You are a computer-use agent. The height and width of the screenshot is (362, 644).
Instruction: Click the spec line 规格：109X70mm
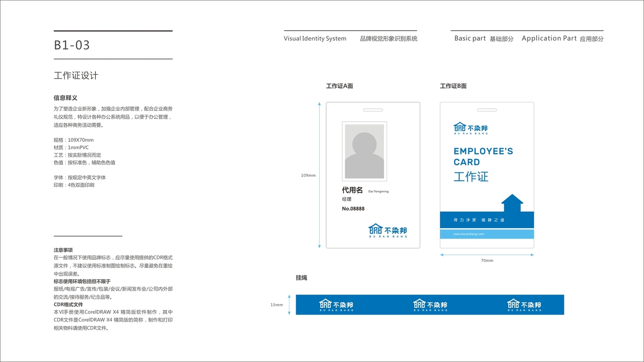[74, 140]
